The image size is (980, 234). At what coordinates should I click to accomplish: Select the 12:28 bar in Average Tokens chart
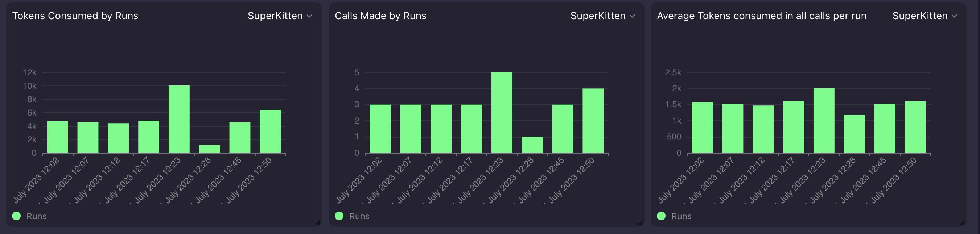(x=855, y=134)
